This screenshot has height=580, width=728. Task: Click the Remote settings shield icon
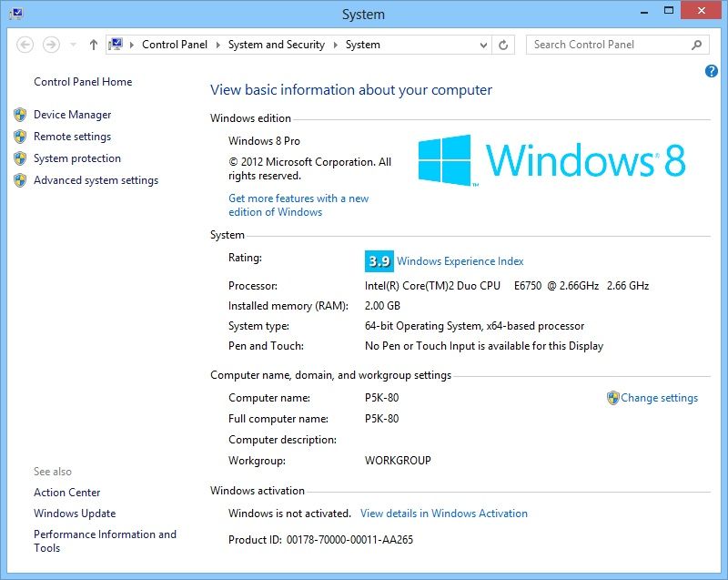20,137
